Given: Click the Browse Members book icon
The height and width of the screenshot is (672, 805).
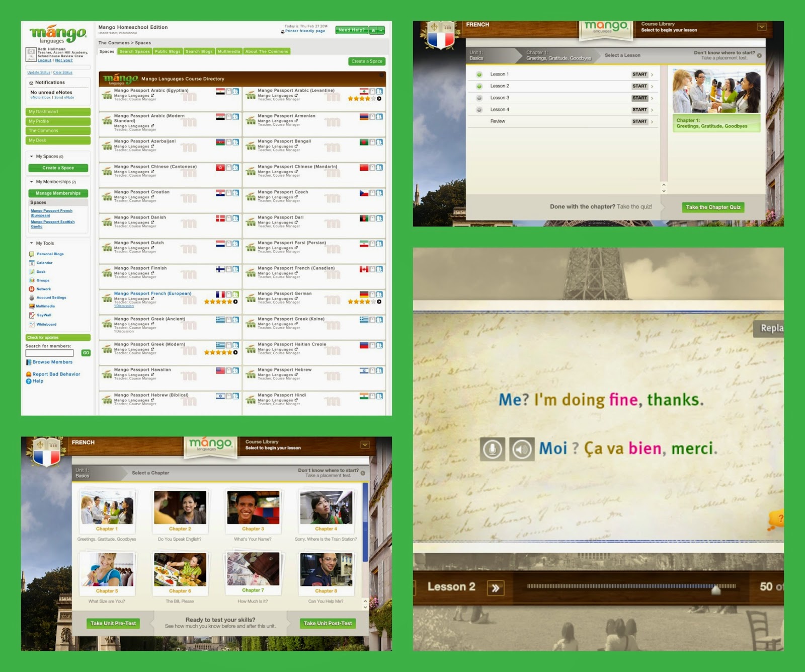Looking at the screenshot, I should 29,362.
